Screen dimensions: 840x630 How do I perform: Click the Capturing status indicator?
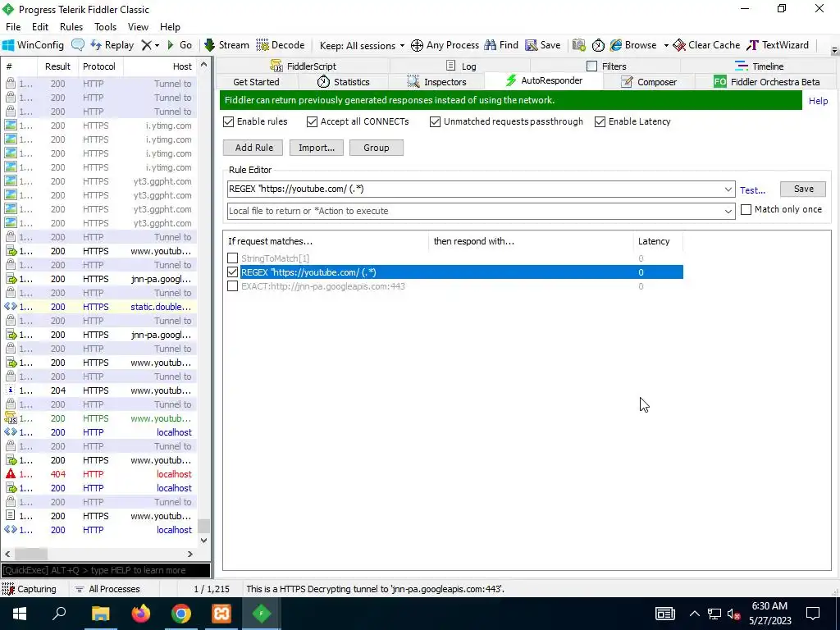30,589
